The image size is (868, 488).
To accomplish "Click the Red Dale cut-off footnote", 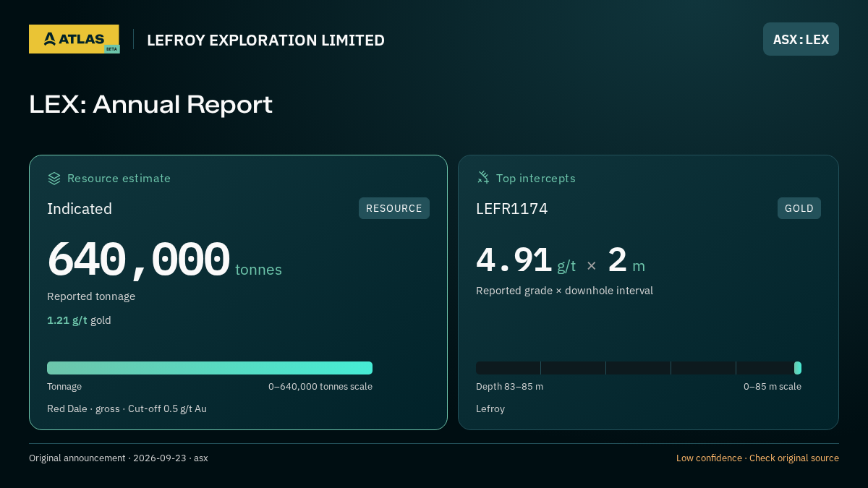I will pos(127,408).
